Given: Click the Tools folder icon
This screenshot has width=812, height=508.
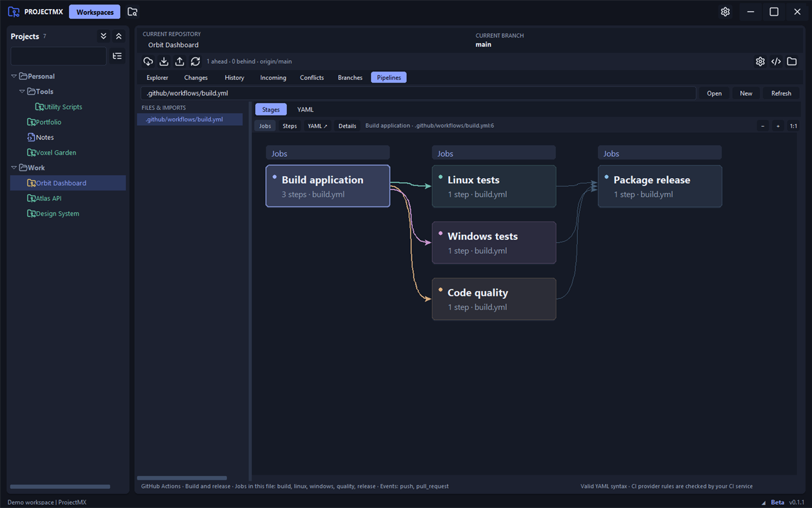Looking at the screenshot, I should point(31,92).
